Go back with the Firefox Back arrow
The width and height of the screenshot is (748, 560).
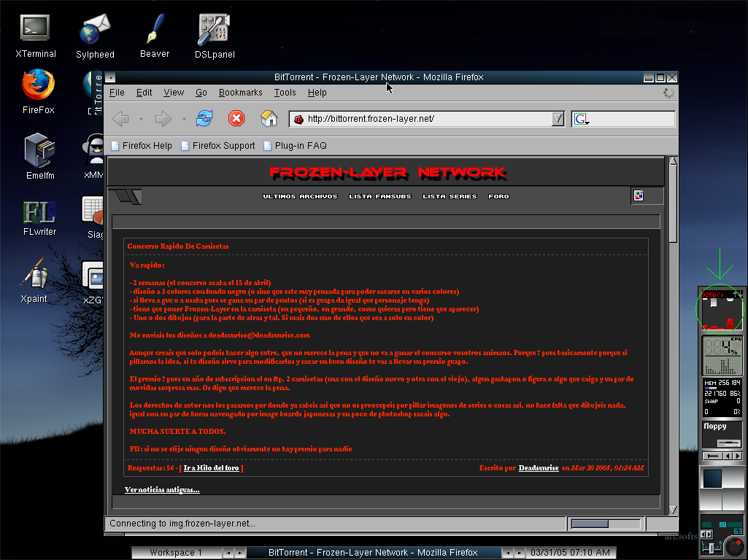(x=120, y=119)
